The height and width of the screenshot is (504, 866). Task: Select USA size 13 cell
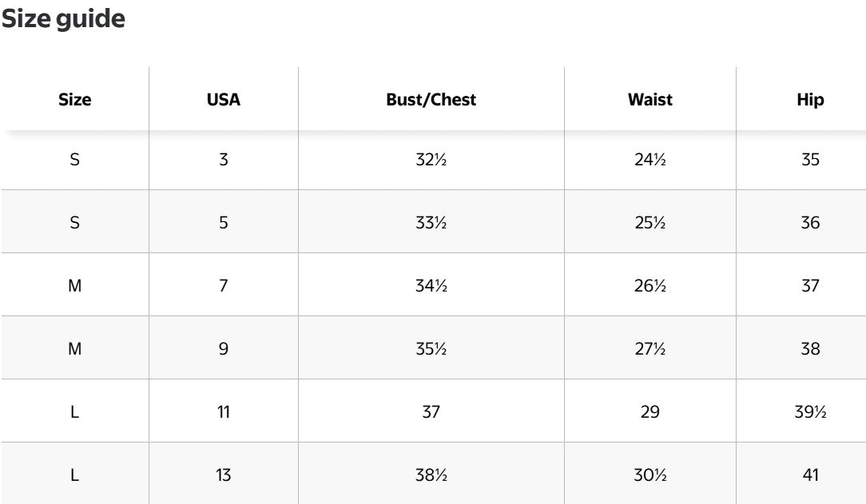(x=224, y=475)
